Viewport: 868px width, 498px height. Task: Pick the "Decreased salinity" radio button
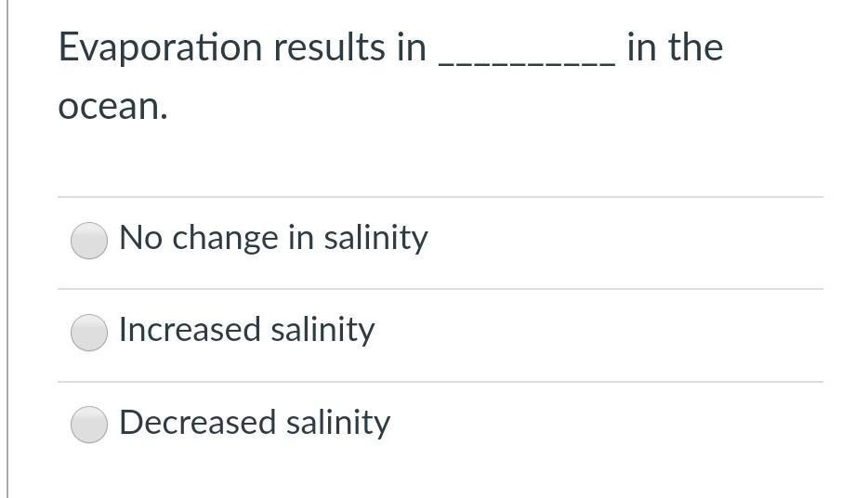[x=89, y=425]
